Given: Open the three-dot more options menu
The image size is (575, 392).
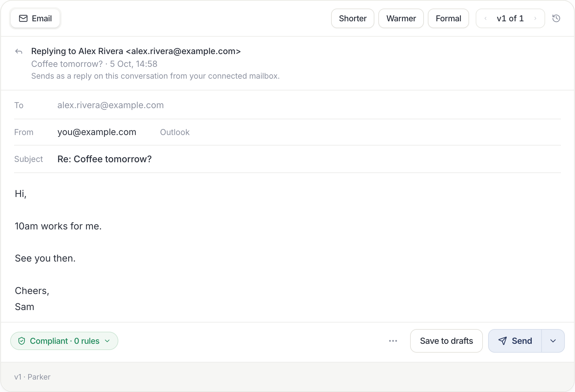Looking at the screenshot, I should pos(393,341).
